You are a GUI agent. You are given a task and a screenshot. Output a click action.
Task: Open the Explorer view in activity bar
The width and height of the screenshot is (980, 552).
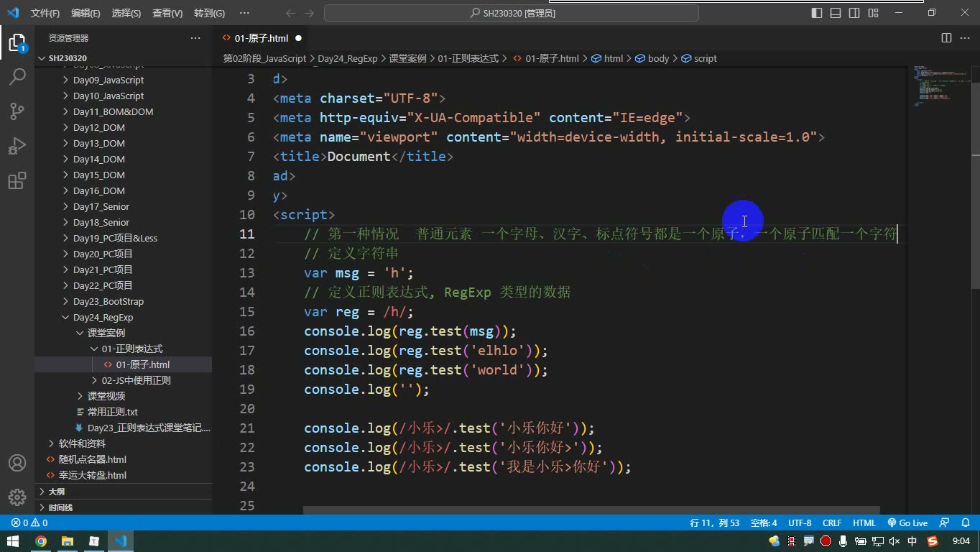tap(17, 42)
